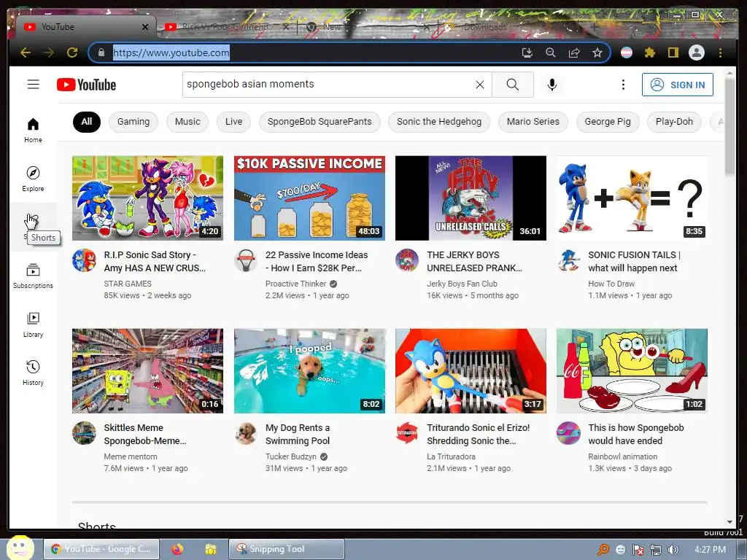Open Subscriptions in the sidebar

point(33,276)
